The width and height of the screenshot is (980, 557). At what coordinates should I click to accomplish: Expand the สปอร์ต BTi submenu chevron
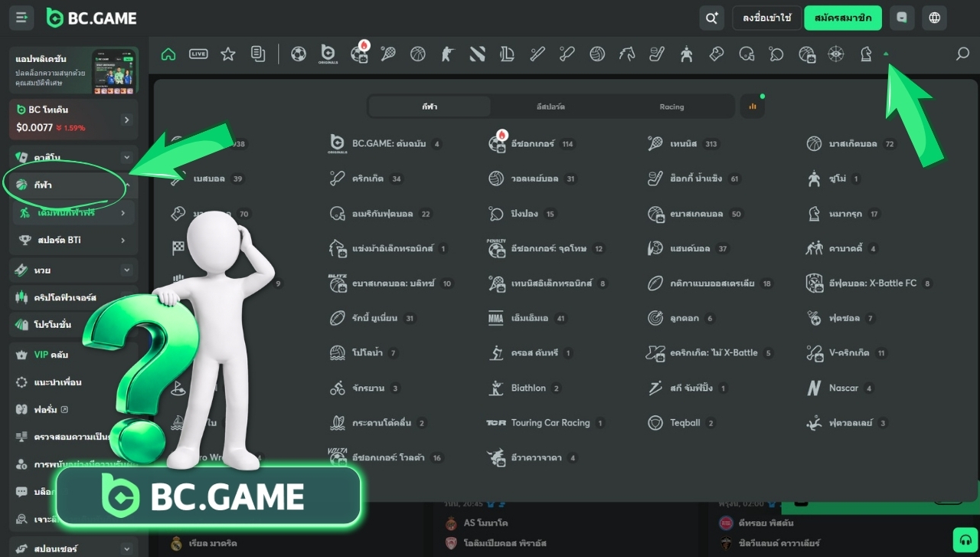coord(123,241)
